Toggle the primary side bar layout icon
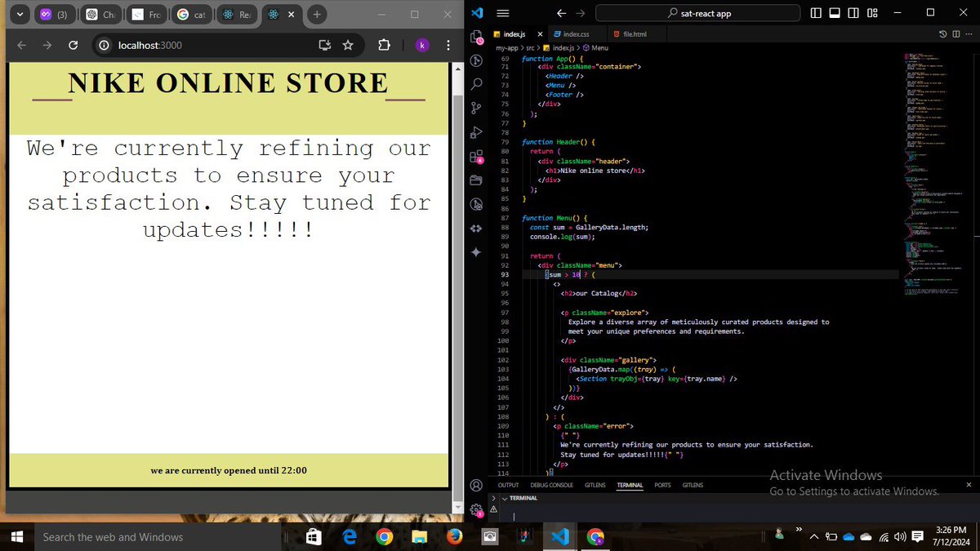The height and width of the screenshot is (551, 980). point(817,13)
